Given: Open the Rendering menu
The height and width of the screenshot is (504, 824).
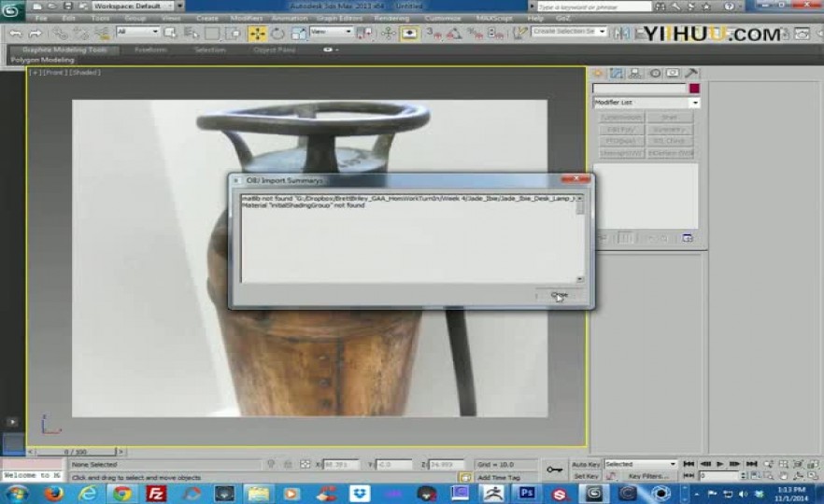Looking at the screenshot, I should [x=391, y=18].
